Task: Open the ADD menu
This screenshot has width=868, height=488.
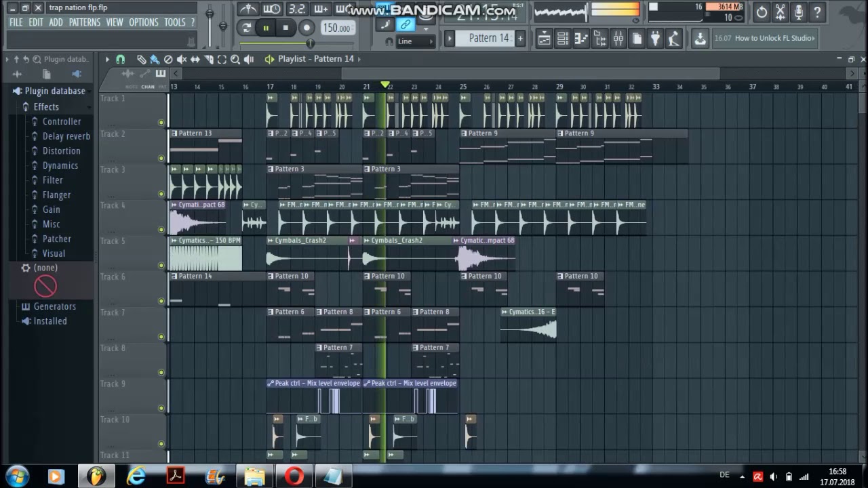Action: tap(56, 22)
